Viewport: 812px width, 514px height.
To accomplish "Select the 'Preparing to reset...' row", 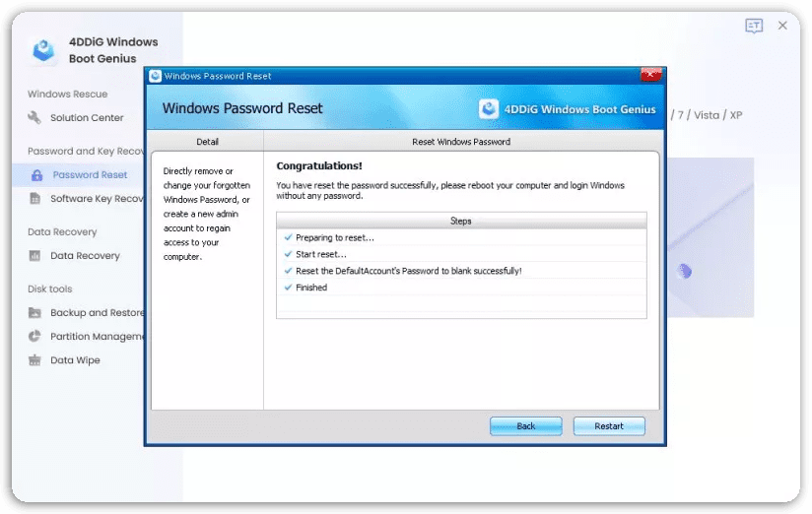I will point(461,237).
